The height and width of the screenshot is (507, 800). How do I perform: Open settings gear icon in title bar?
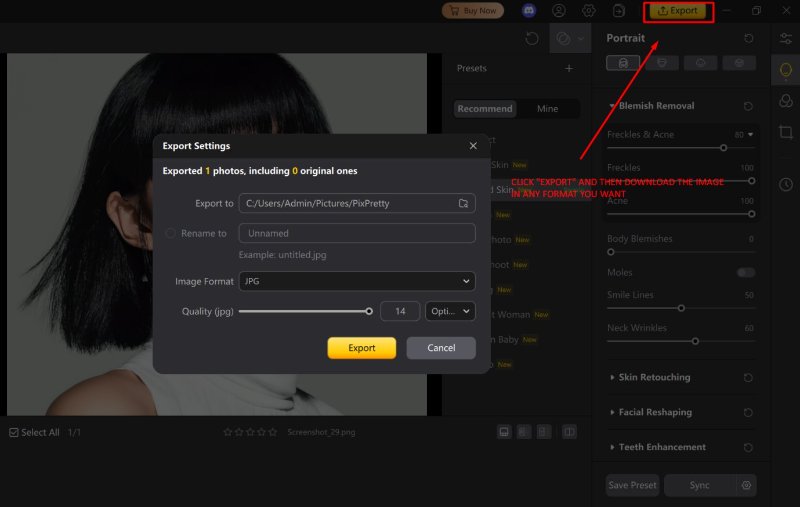click(x=589, y=11)
